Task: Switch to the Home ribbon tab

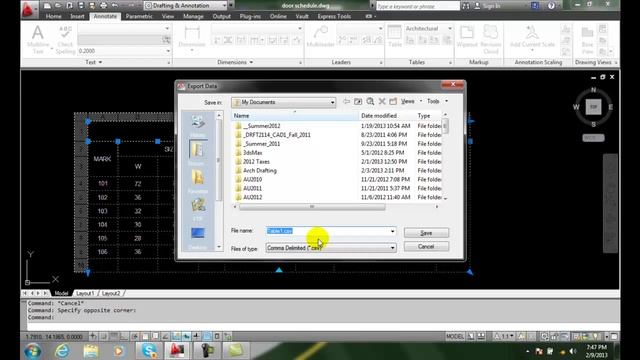Action: [53, 16]
